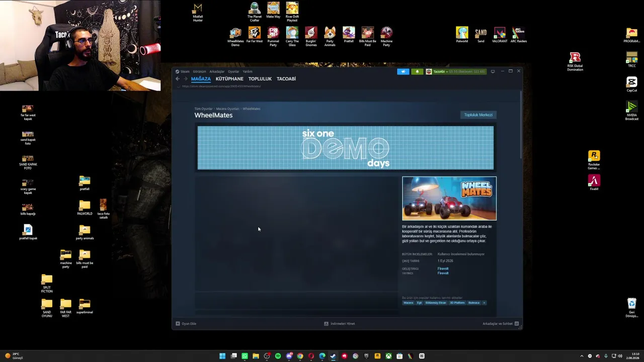This screenshot has height=362, width=644.
Task: Show hidden system tray icons chevron
Action: pos(582,356)
